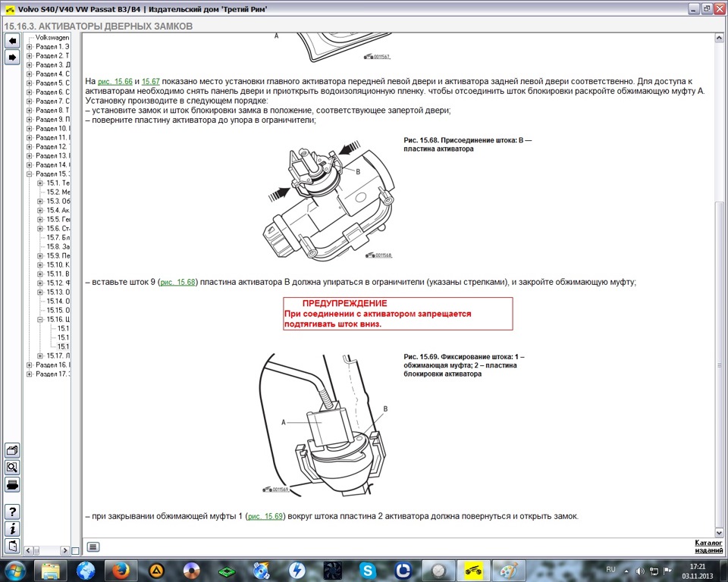Print the page with the printer icon
This screenshot has width=728, height=582.
click(13, 485)
